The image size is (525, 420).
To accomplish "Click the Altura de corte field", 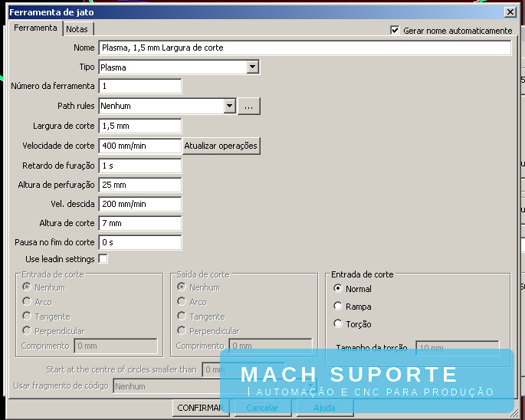I will tap(140, 223).
